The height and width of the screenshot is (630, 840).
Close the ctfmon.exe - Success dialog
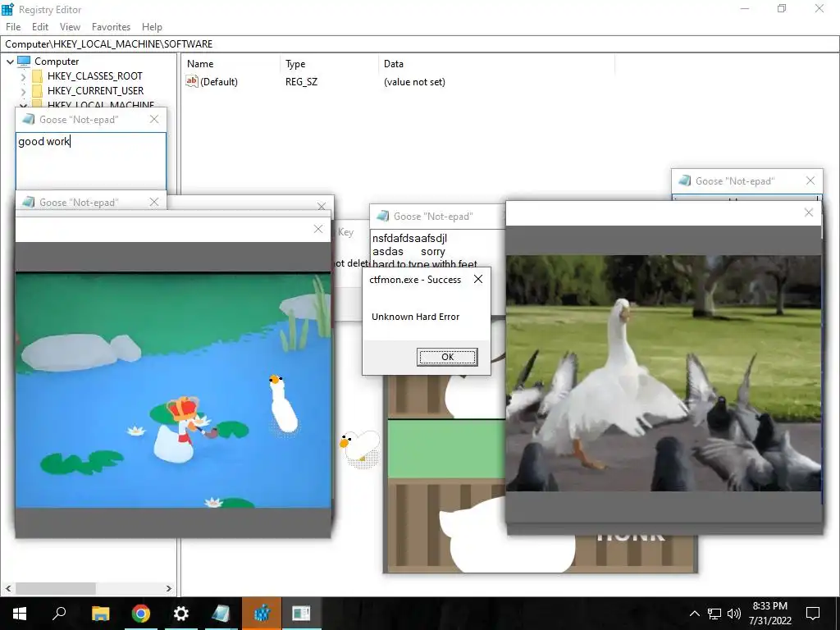[478, 279]
